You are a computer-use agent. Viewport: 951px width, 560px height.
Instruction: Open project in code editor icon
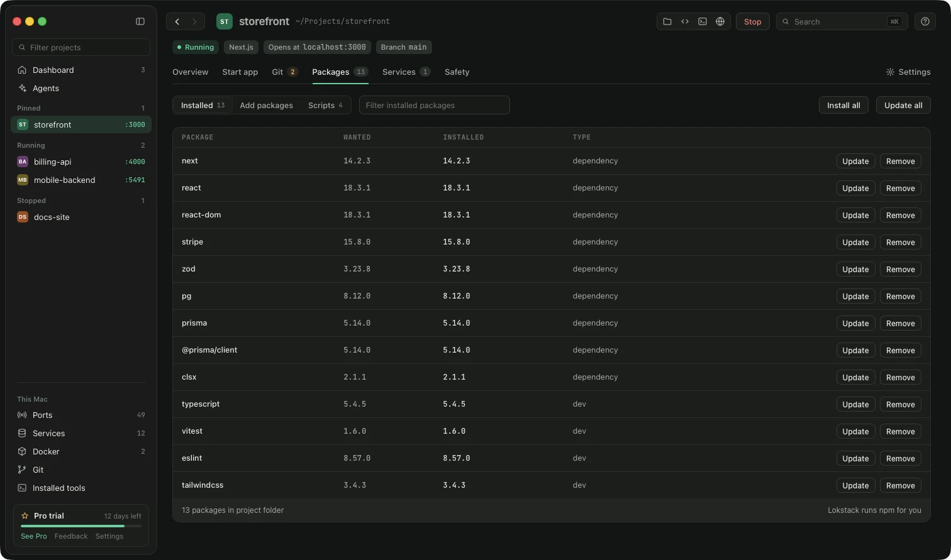[x=685, y=21]
